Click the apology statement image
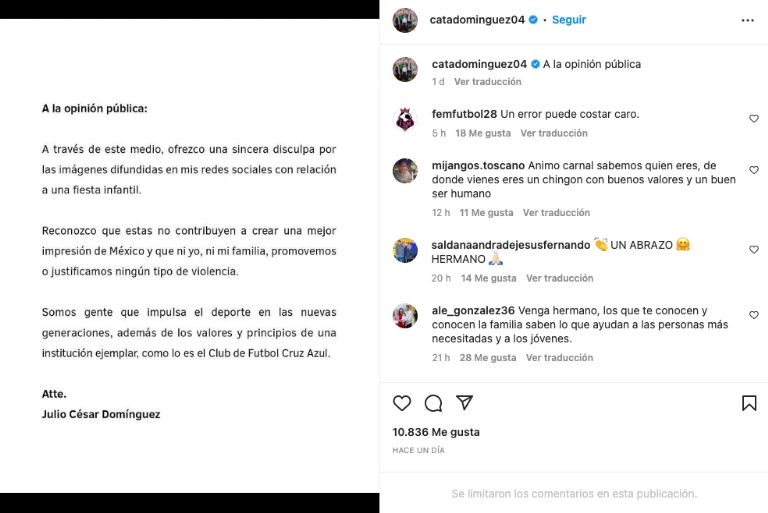 tap(189, 256)
